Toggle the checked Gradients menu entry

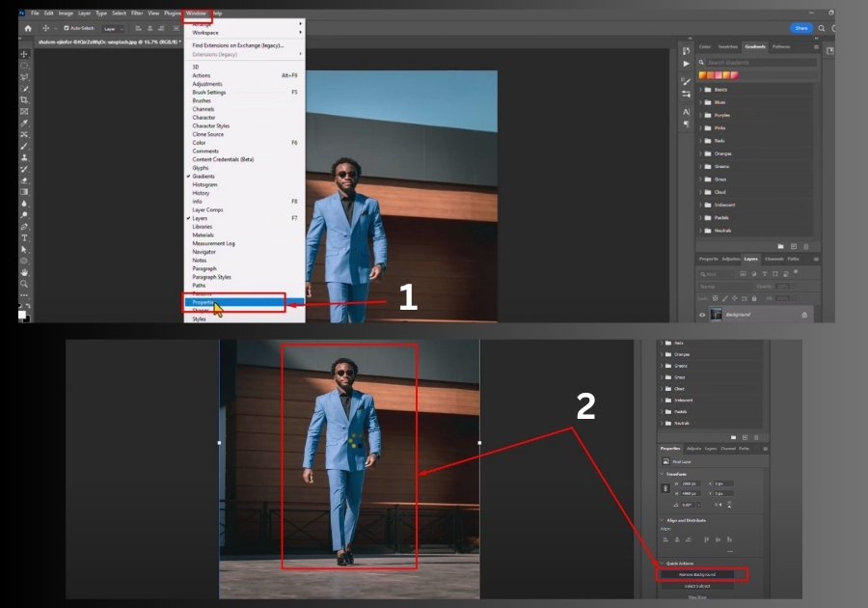click(x=203, y=176)
